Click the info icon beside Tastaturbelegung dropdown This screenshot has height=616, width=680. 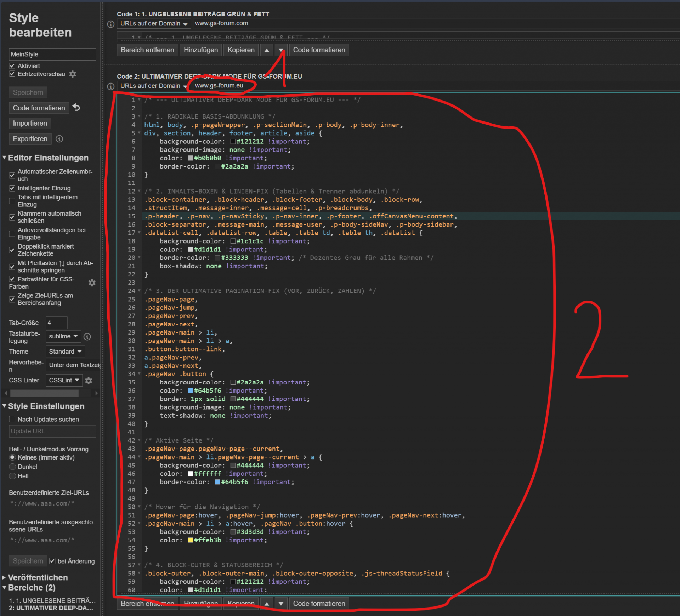tap(87, 336)
